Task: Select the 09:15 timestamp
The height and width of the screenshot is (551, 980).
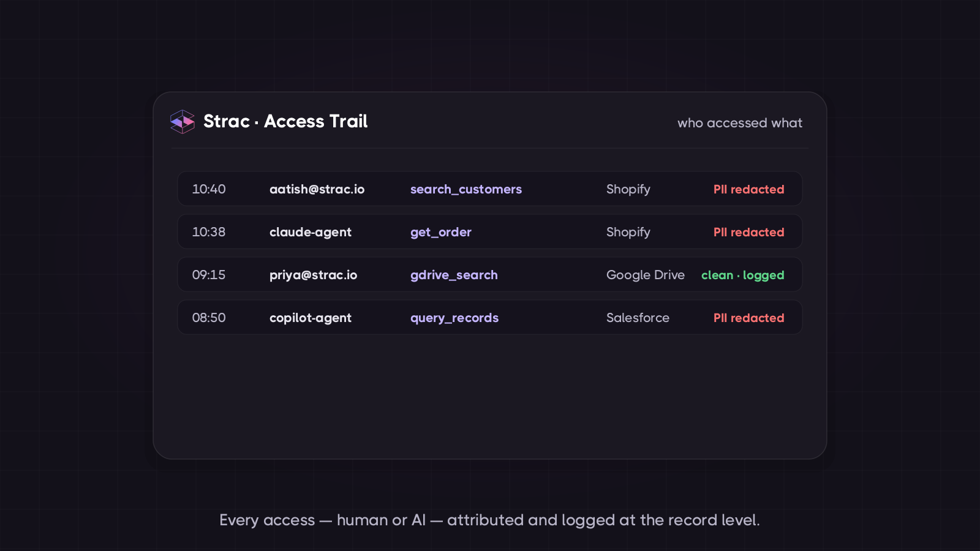Action: tap(209, 275)
